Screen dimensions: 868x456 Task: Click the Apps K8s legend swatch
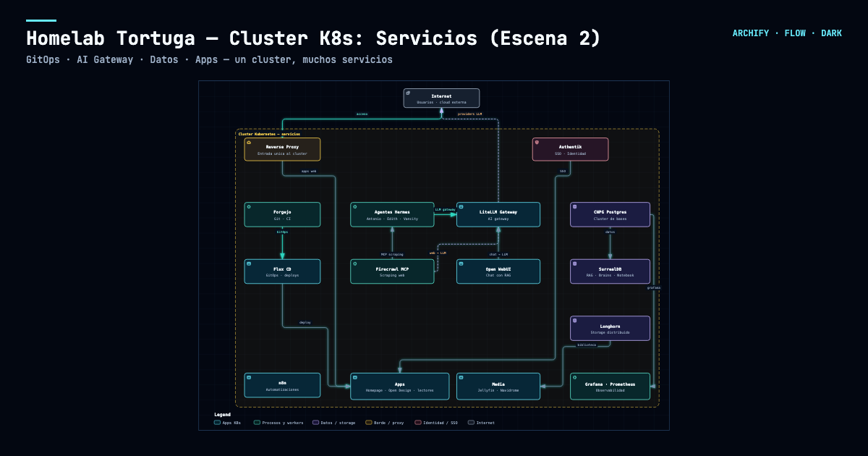coord(218,422)
